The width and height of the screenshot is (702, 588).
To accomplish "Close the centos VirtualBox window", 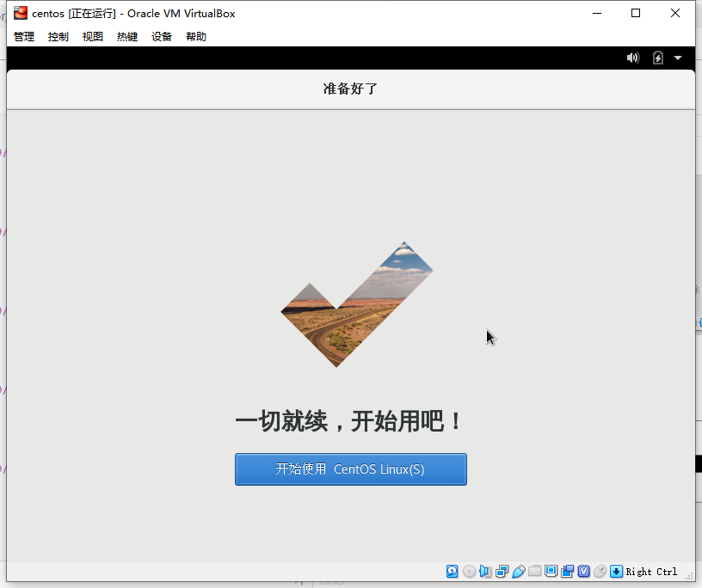I will (675, 13).
